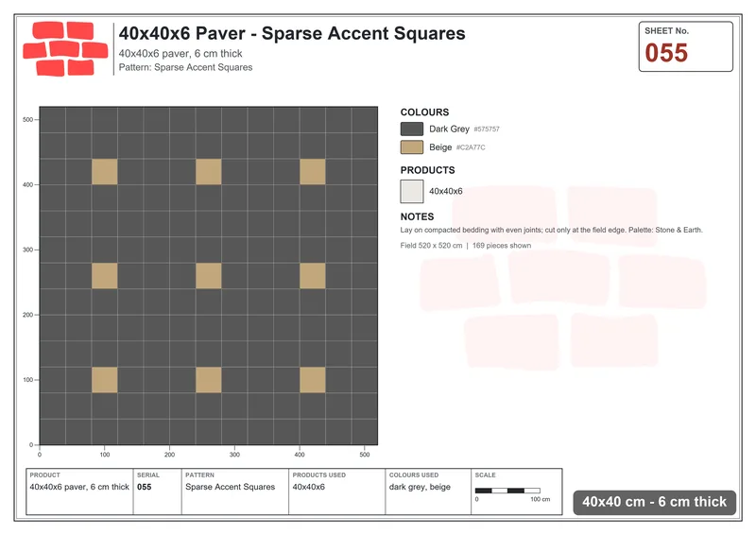
Task: Click the '40x40x6' product label in the legend
Action: (445, 191)
